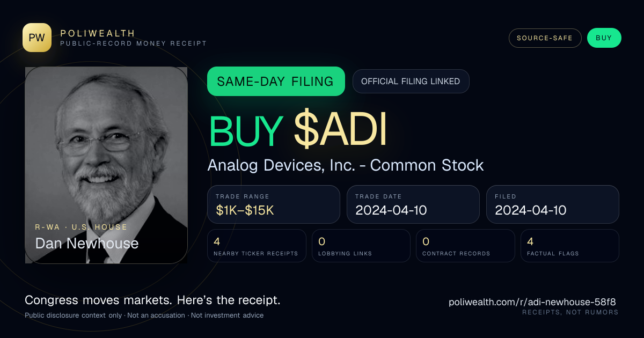Click the Dan Newhouse name label
This screenshot has height=338, width=644.
click(87, 244)
